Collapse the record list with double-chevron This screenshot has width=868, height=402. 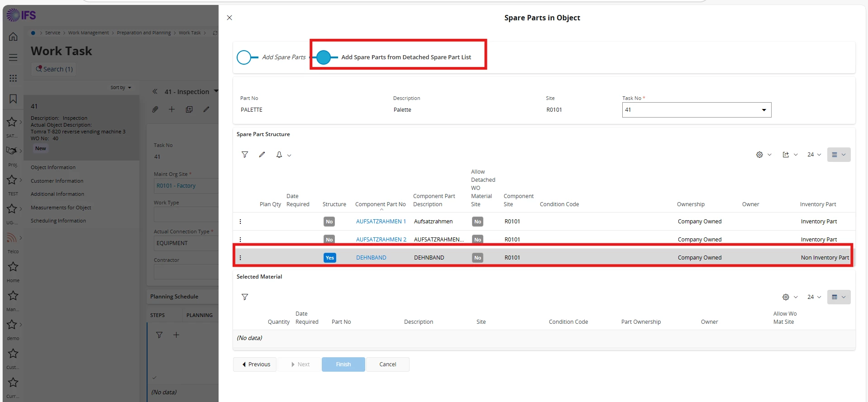coord(155,91)
